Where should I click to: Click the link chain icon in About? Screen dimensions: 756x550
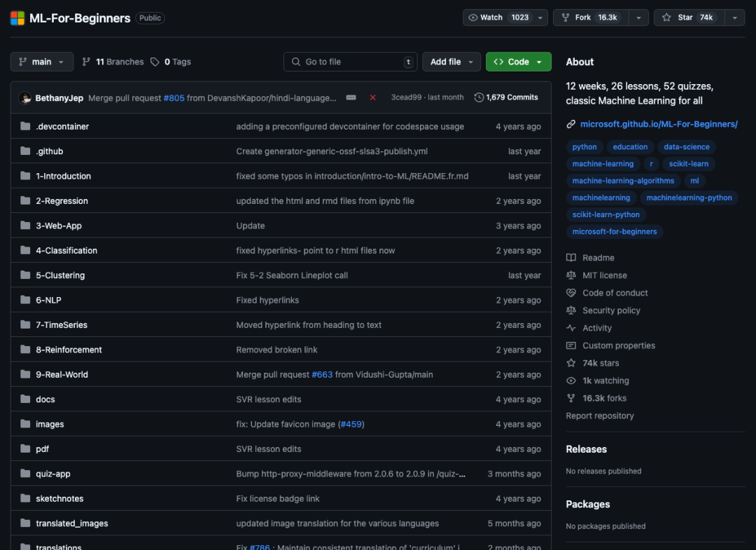[571, 124]
